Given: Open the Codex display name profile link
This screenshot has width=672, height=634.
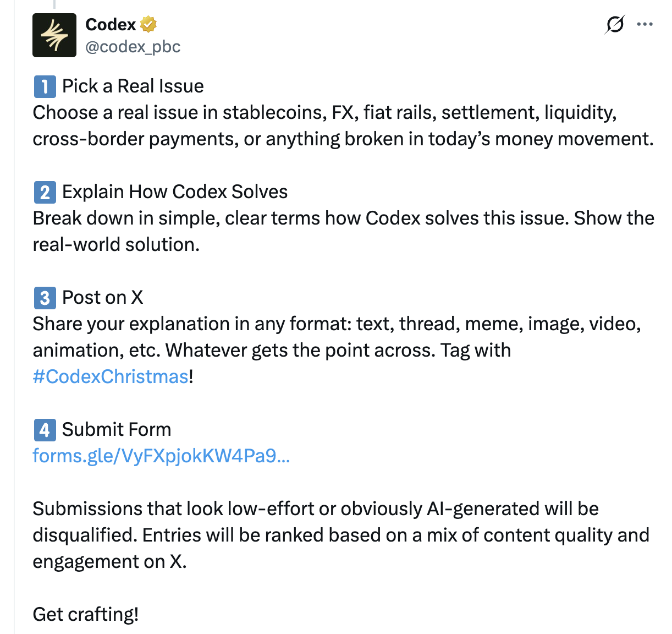Looking at the screenshot, I should [x=111, y=24].
